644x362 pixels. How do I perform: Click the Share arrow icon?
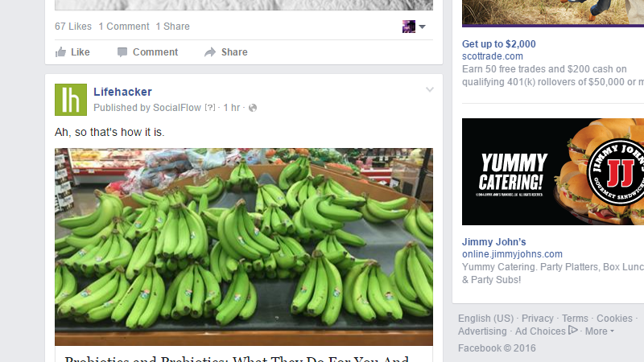click(x=210, y=52)
